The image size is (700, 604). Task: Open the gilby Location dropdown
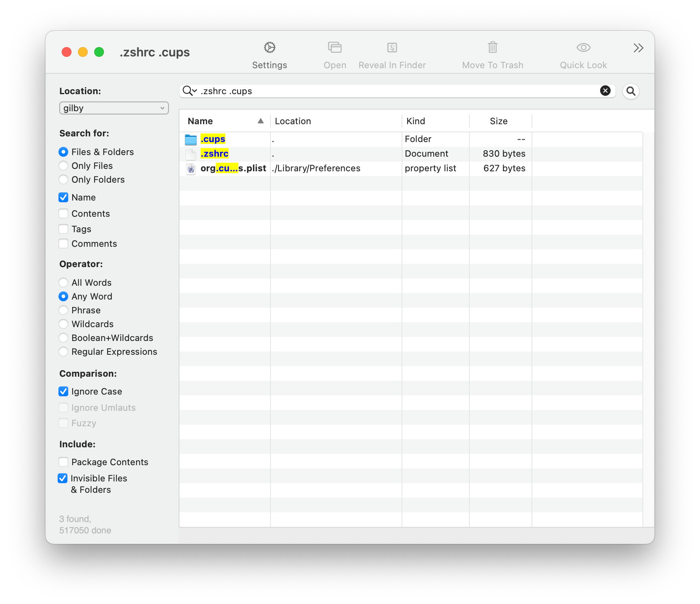tap(114, 108)
